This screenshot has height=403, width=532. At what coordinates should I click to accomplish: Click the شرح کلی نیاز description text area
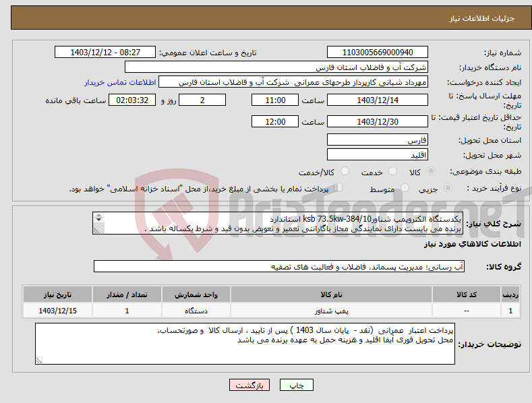click(x=278, y=223)
